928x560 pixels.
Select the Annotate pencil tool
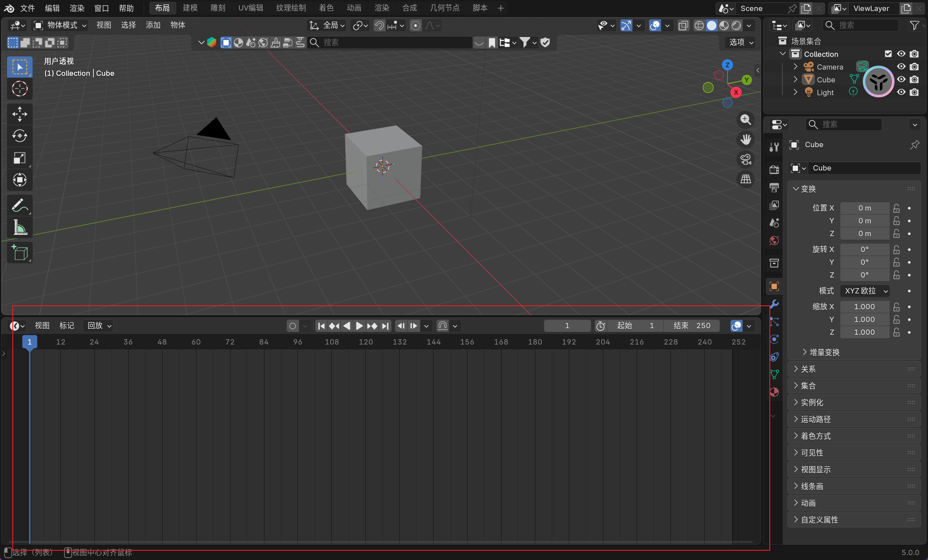point(19,205)
